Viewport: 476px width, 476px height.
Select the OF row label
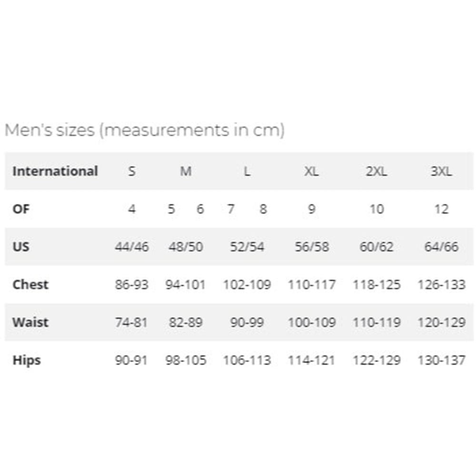pyautogui.click(x=21, y=209)
